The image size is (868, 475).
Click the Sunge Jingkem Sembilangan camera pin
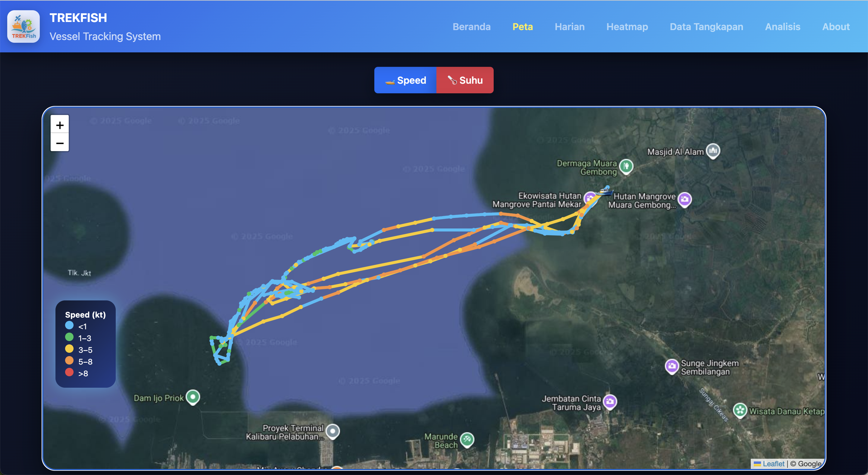[671, 366]
